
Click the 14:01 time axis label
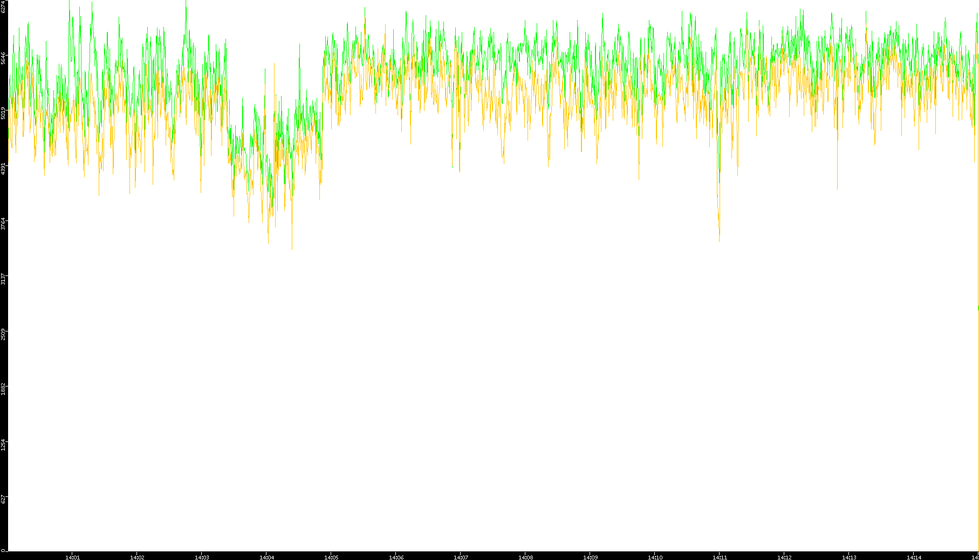click(72, 557)
